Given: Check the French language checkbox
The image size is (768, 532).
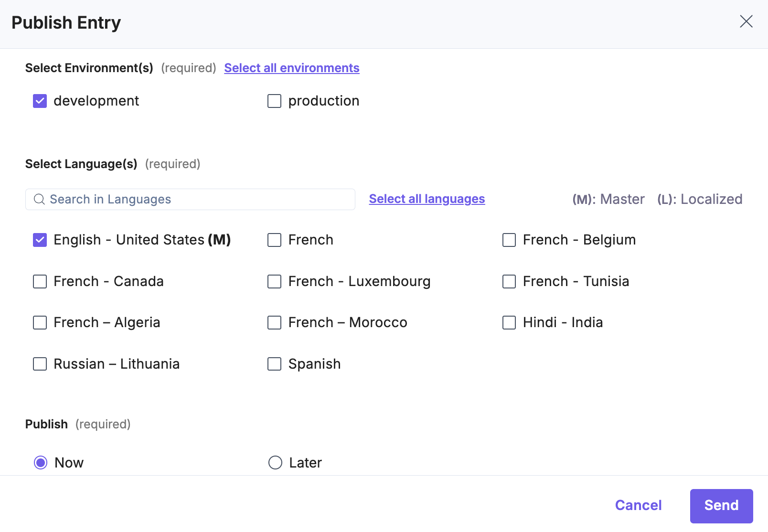Looking at the screenshot, I should pos(275,240).
